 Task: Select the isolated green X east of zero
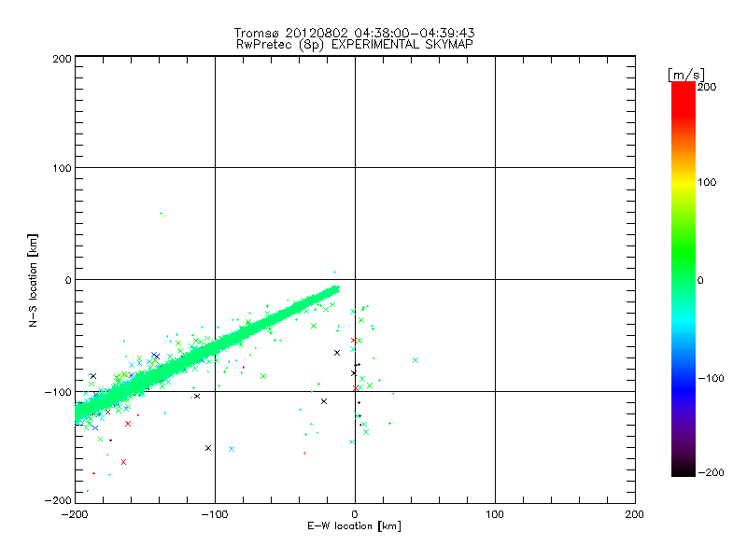pos(416,360)
